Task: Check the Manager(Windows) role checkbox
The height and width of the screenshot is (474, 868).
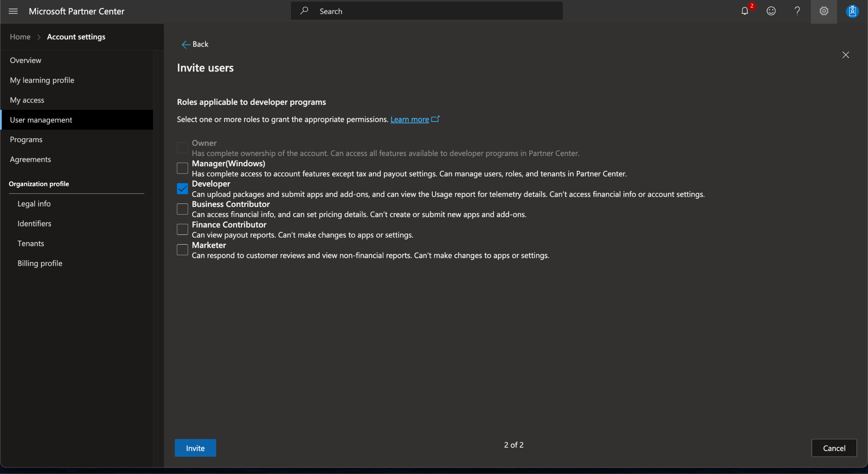Action: click(x=182, y=168)
